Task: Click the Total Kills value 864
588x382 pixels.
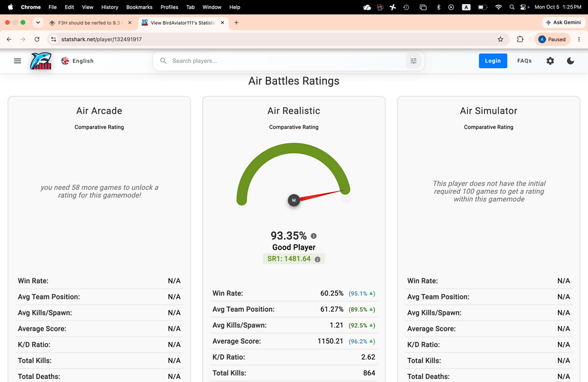Action: click(369, 373)
